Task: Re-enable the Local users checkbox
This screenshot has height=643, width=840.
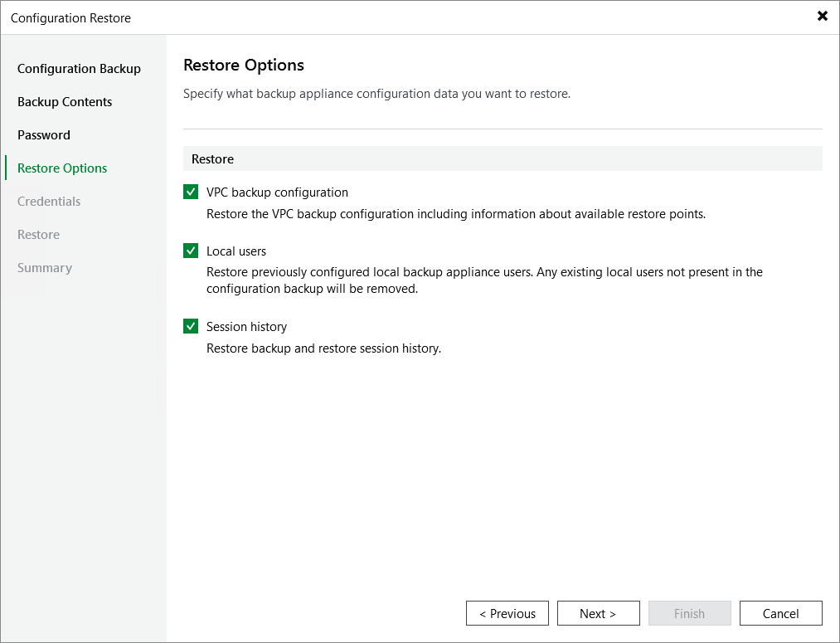Action: 191,251
